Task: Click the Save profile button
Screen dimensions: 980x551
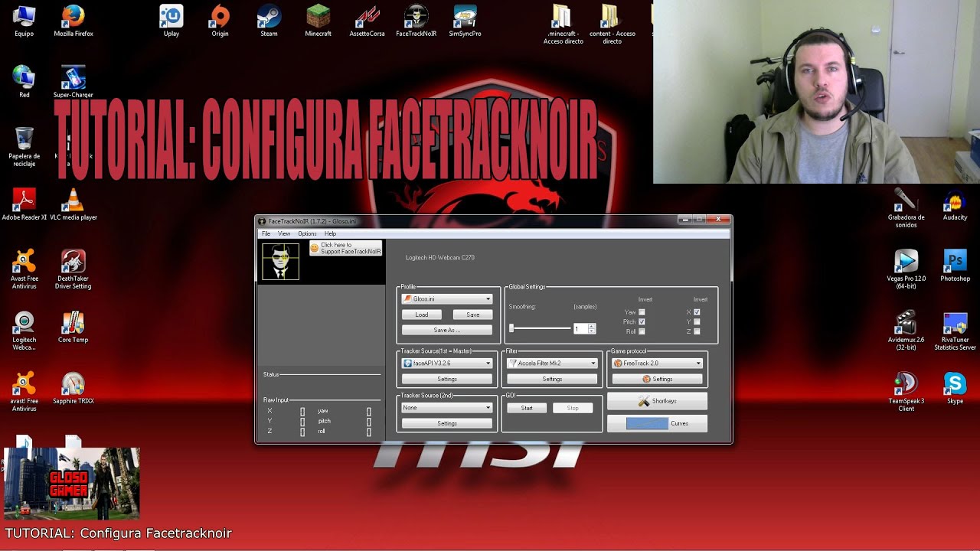Action: click(472, 315)
